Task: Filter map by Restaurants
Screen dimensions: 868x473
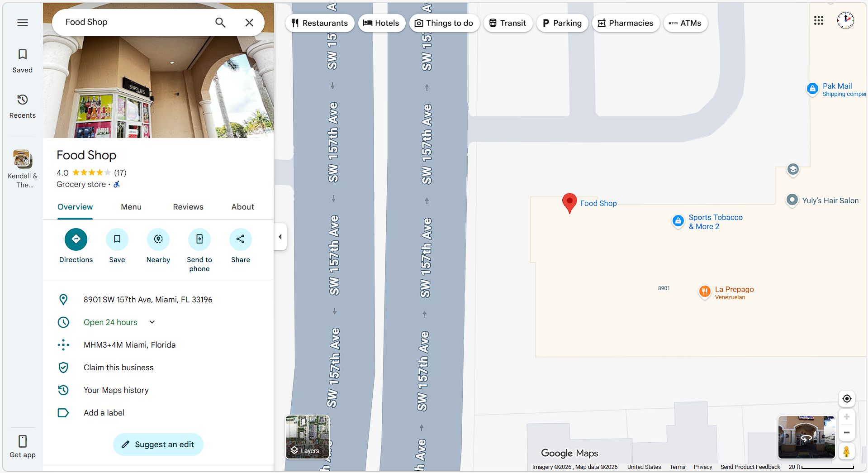Action: point(320,23)
